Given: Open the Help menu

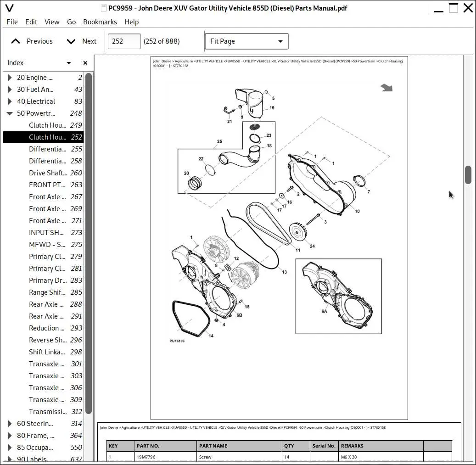Looking at the screenshot, I should (x=131, y=22).
